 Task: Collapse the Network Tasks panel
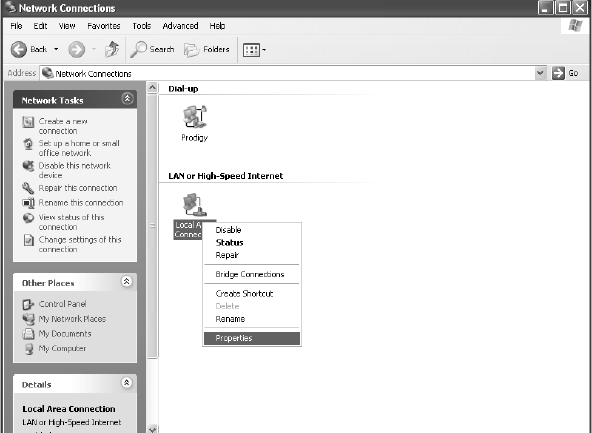(127, 99)
